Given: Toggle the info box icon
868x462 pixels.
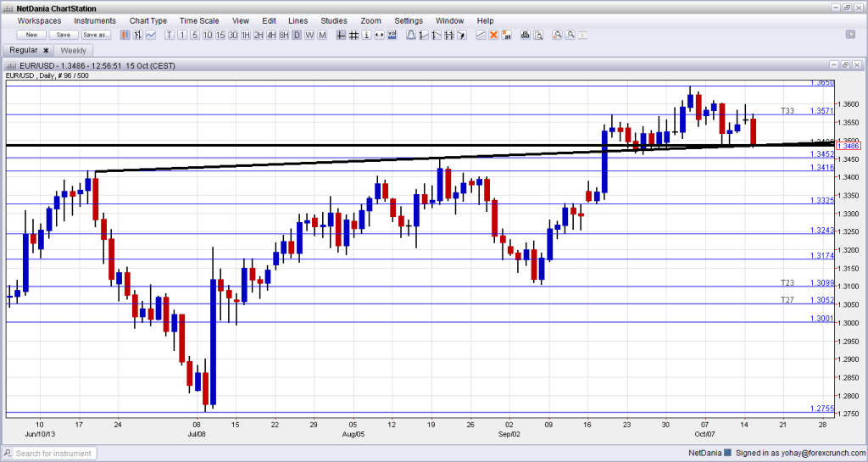Looking at the screenshot, I should 366,35.
